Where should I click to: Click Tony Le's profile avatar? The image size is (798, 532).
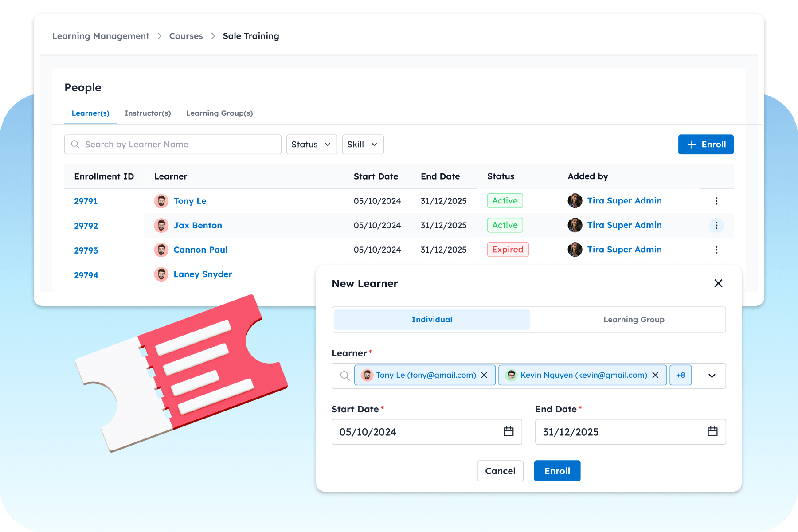tap(161, 201)
